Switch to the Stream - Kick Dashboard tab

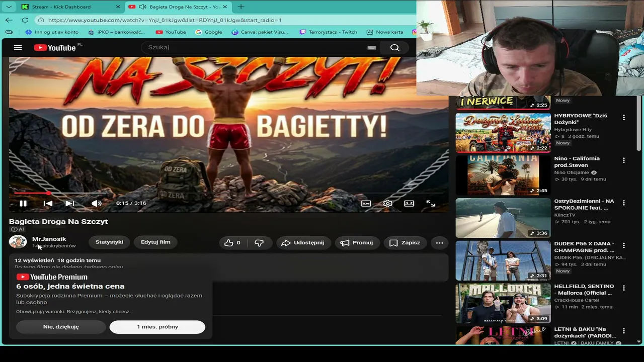71,7
